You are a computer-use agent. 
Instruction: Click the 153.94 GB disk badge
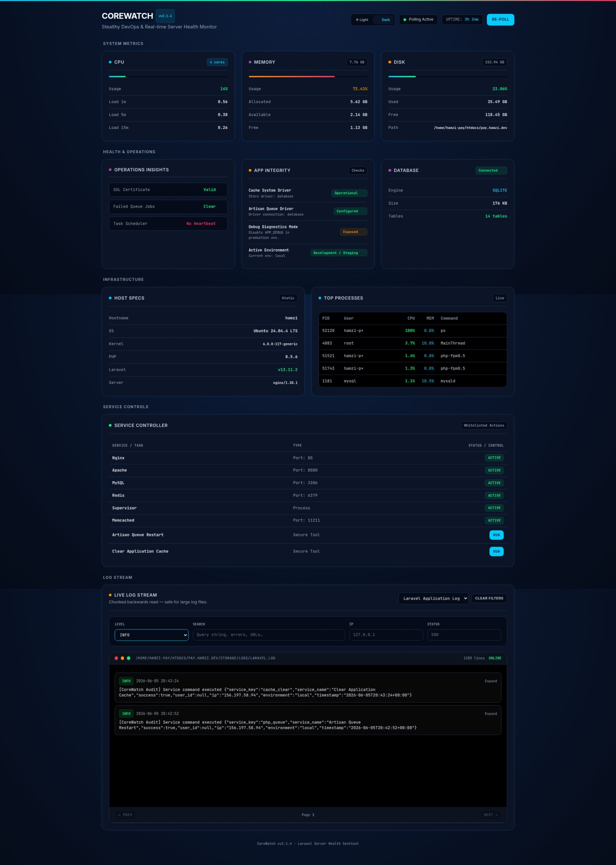tap(494, 62)
